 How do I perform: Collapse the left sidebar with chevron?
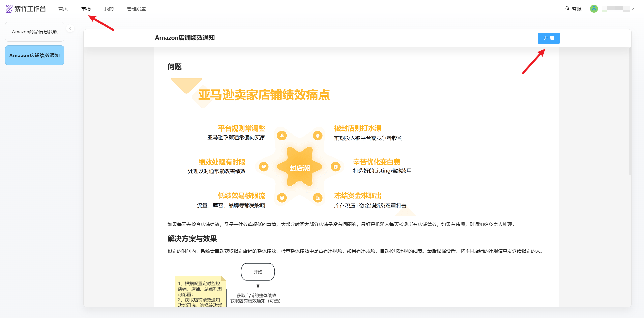(70, 28)
